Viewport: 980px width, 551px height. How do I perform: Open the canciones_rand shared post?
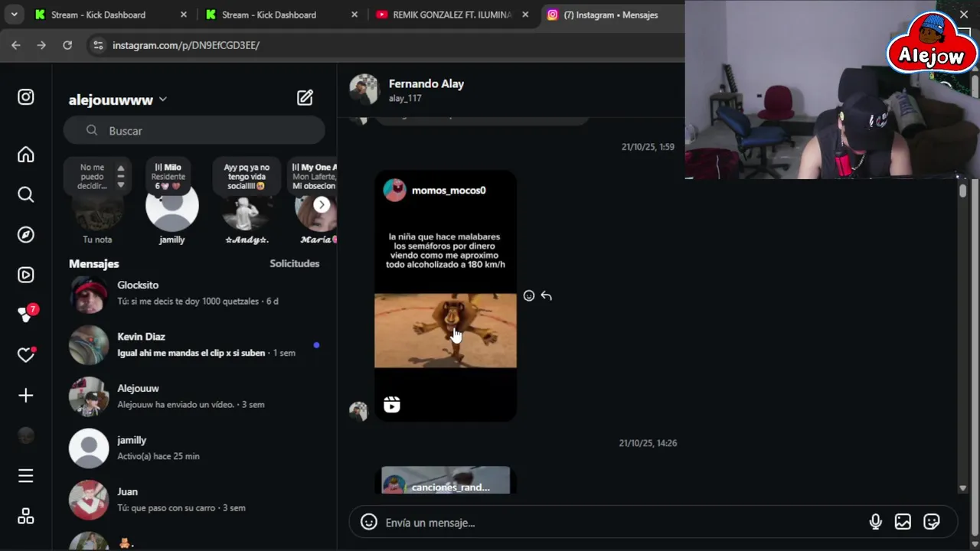coord(446,480)
